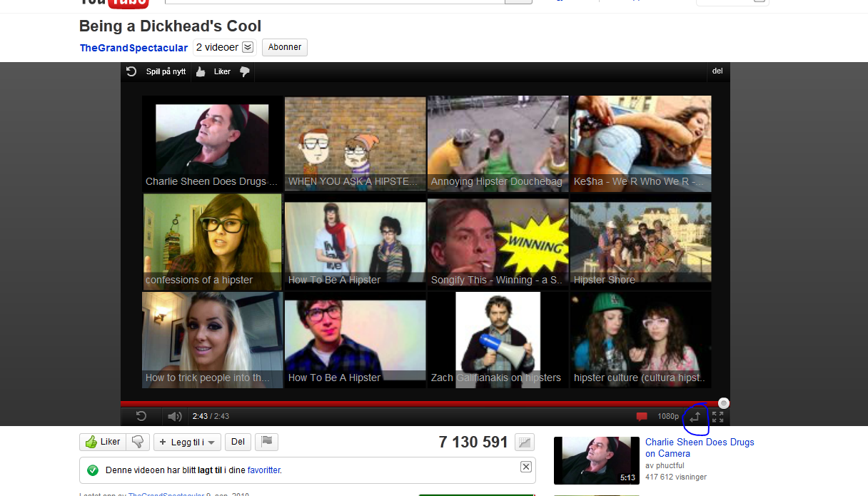Open sidebar link 'Charlie Sheen Does Drugs on Camera'
Screen dimensions: 868x496
tap(700, 447)
